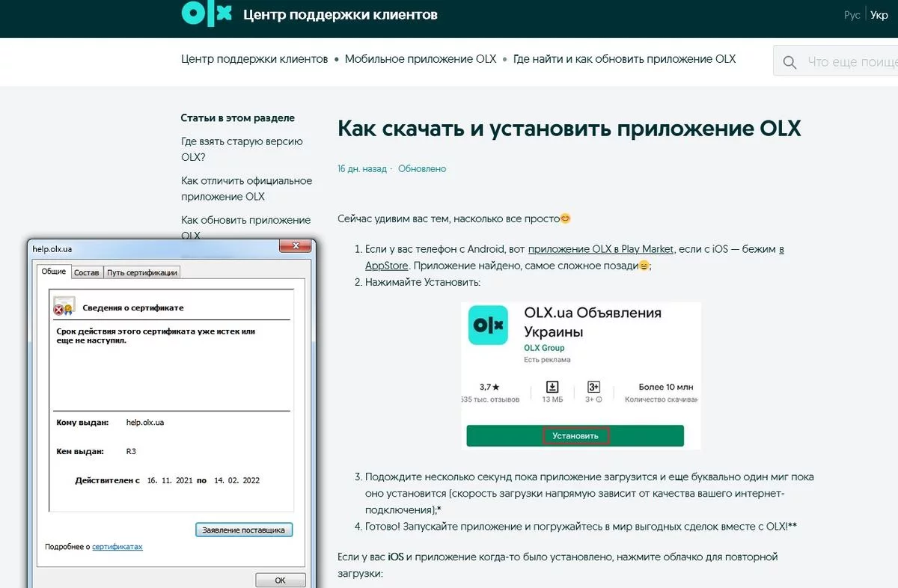
Task: Open Где найти и как обновить приложение OLX breadcrumb
Action: [624, 59]
